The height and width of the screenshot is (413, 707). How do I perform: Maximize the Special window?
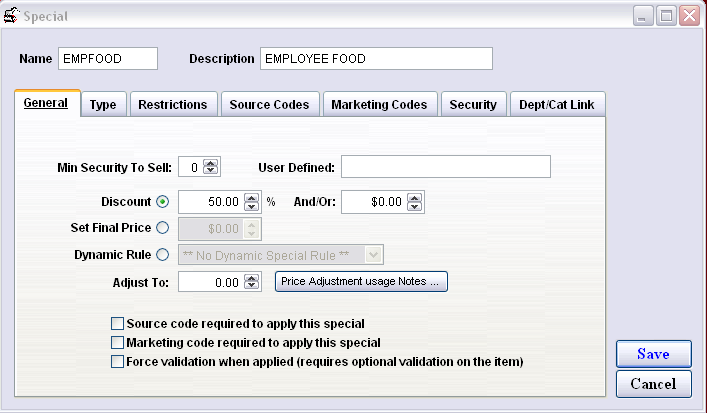[x=666, y=16]
